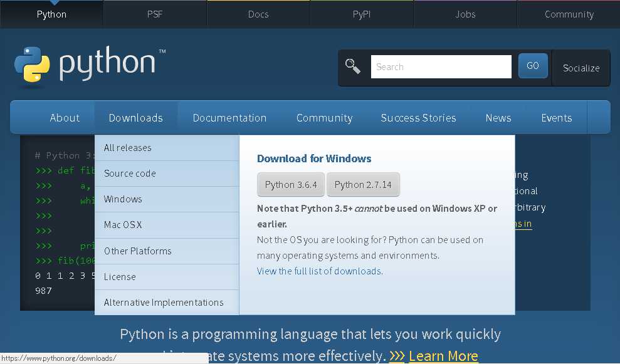Select Source code in Downloads menu

point(167,174)
